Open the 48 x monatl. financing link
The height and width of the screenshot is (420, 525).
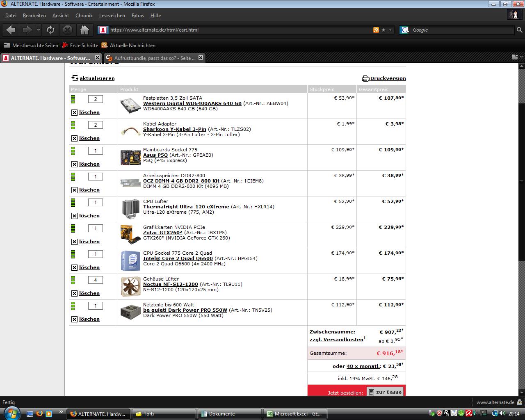tap(363, 366)
